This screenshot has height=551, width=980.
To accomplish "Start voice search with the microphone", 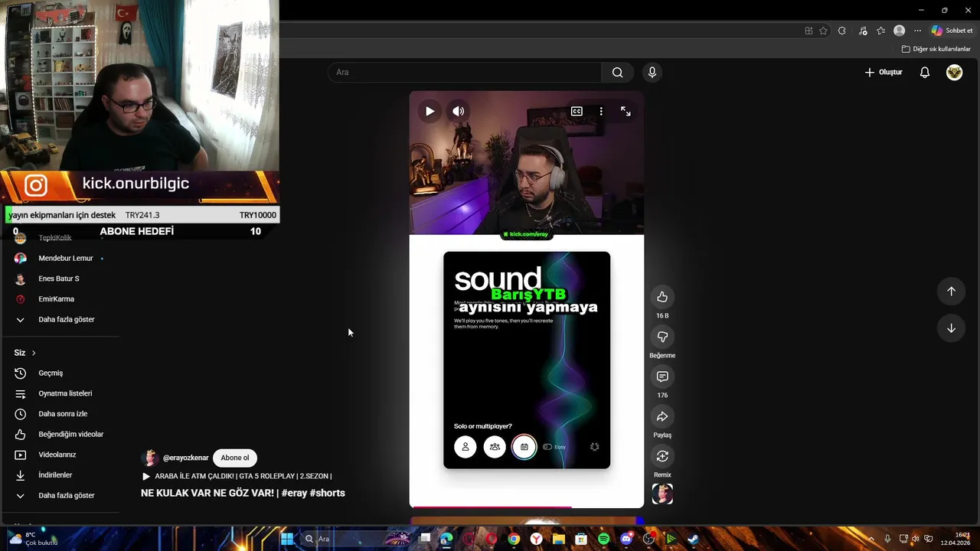I will pyautogui.click(x=652, y=72).
